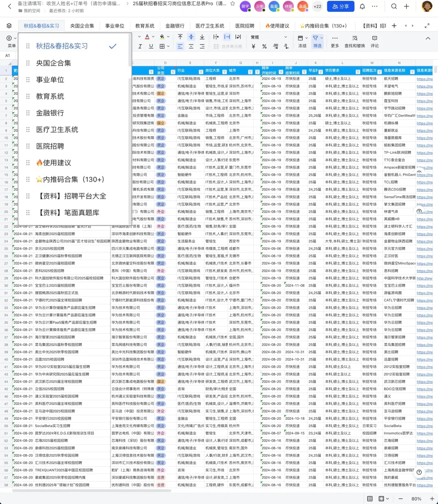Viewport: 438px width, 504px height.
Task: Open font color dropdown arrow
Action: tap(153, 37)
